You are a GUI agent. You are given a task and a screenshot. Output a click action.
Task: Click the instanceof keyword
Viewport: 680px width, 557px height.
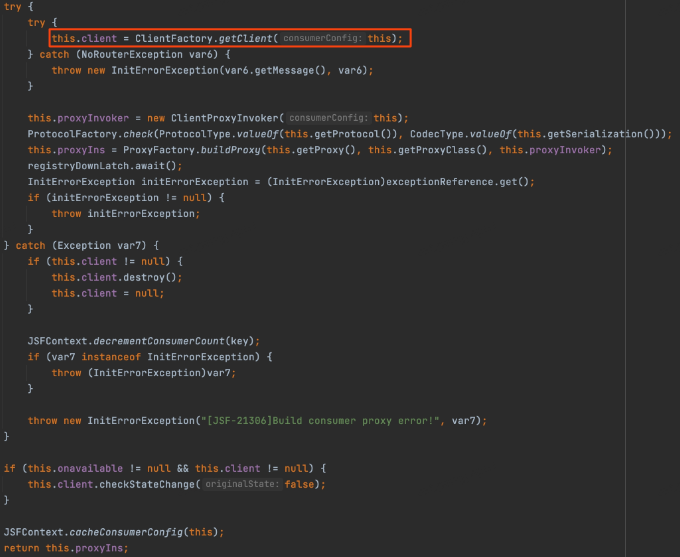(111, 357)
